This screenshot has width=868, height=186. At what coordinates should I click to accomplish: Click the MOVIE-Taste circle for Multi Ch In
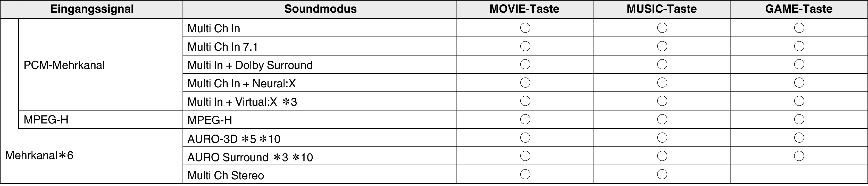click(525, 28)
